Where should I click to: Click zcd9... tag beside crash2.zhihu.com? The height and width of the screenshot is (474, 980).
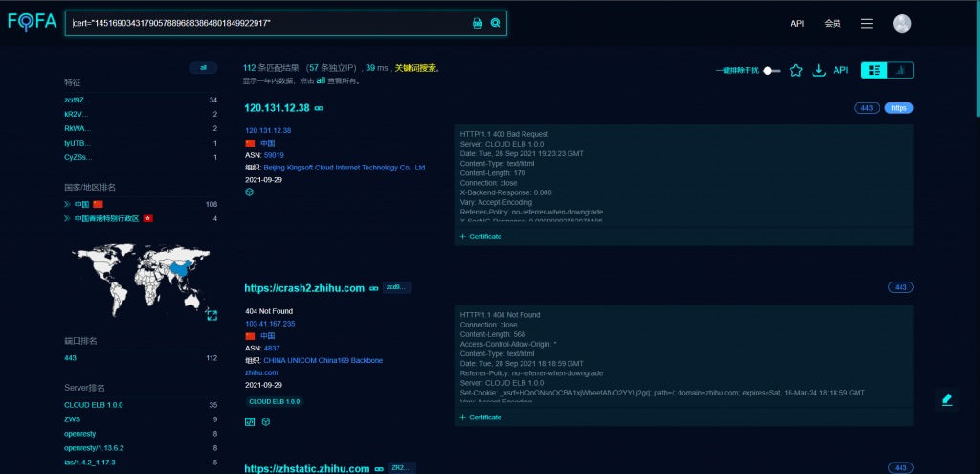pyautogui.click(x=396, y=287)
